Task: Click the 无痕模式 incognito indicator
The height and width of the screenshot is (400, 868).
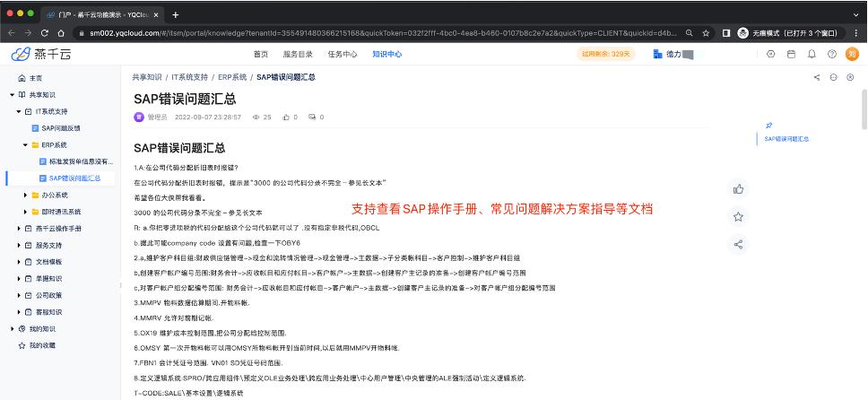Action: pos(792,33)
